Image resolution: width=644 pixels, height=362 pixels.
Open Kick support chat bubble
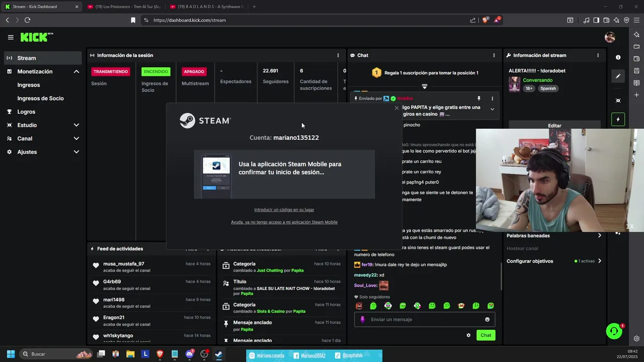pos(614,331)
